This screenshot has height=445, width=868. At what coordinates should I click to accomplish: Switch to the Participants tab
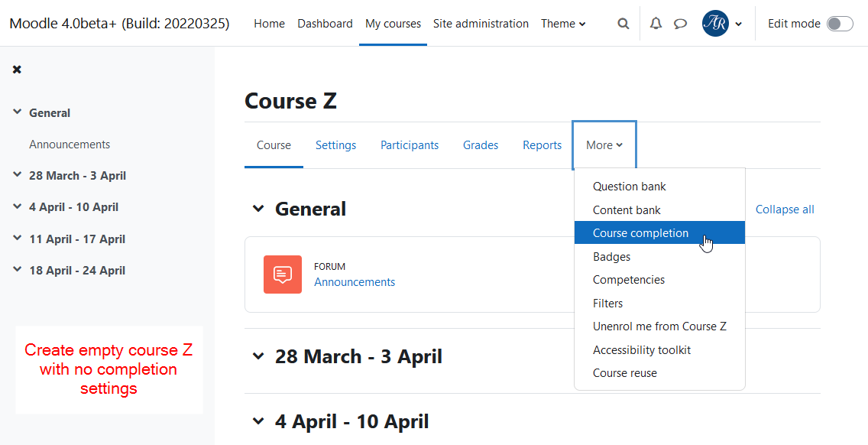pyautogui.click(x=410, y=145)
